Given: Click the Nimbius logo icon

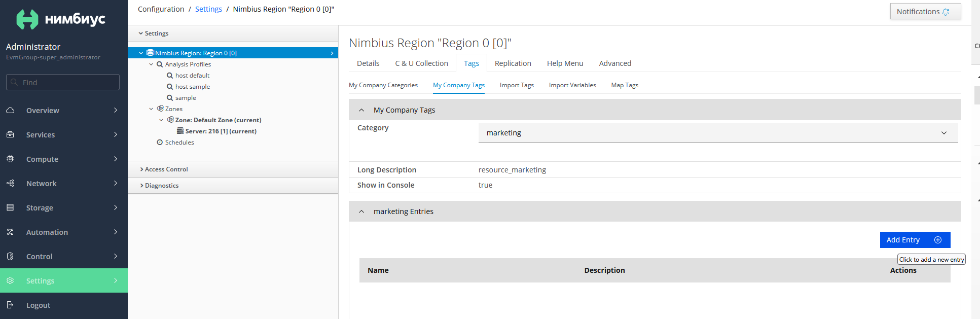Looking at the screenshot, I should (x=27, y=19).
